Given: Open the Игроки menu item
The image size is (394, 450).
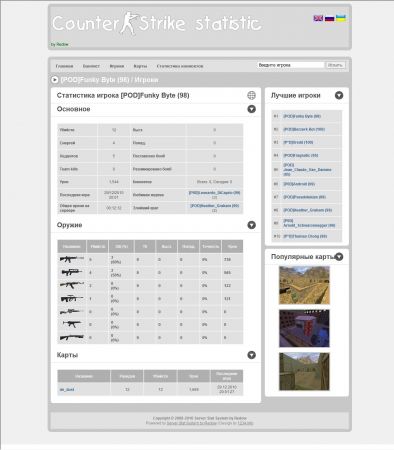Looking at the screenshot, I should (x=117, y=66).
